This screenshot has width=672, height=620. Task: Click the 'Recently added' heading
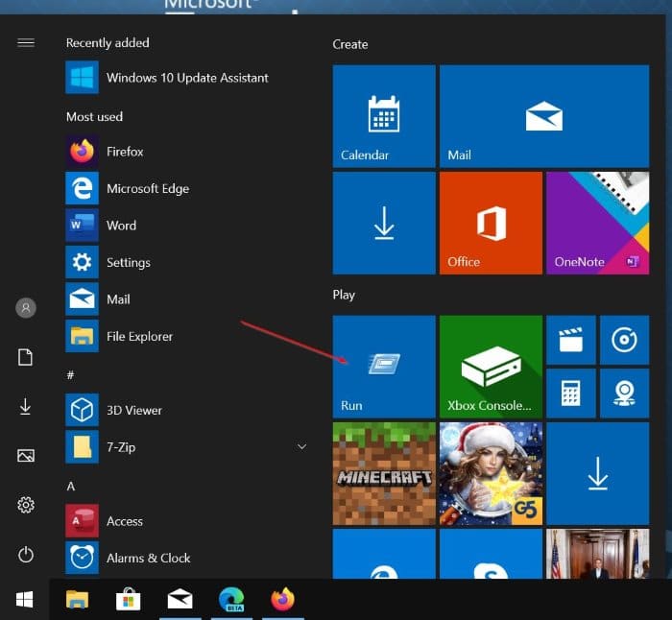(x=108, y=43)
